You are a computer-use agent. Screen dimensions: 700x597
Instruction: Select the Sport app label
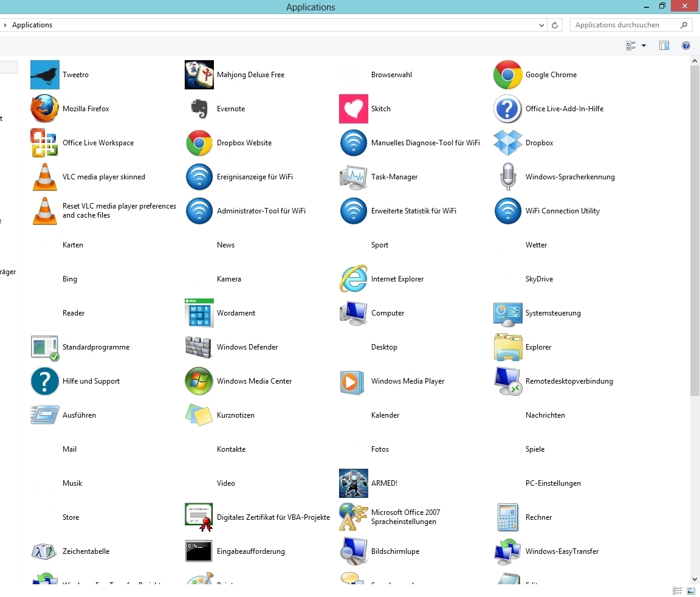coord(379,244)
